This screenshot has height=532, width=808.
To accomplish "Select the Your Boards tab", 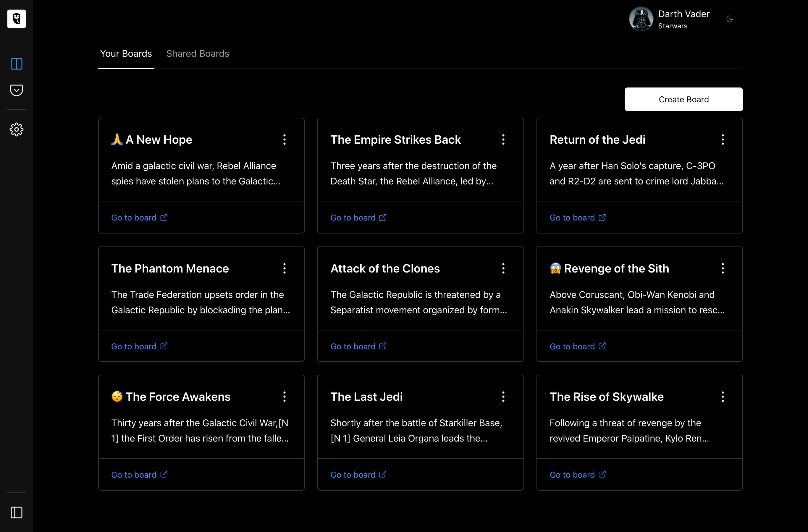I will point(126,53).
